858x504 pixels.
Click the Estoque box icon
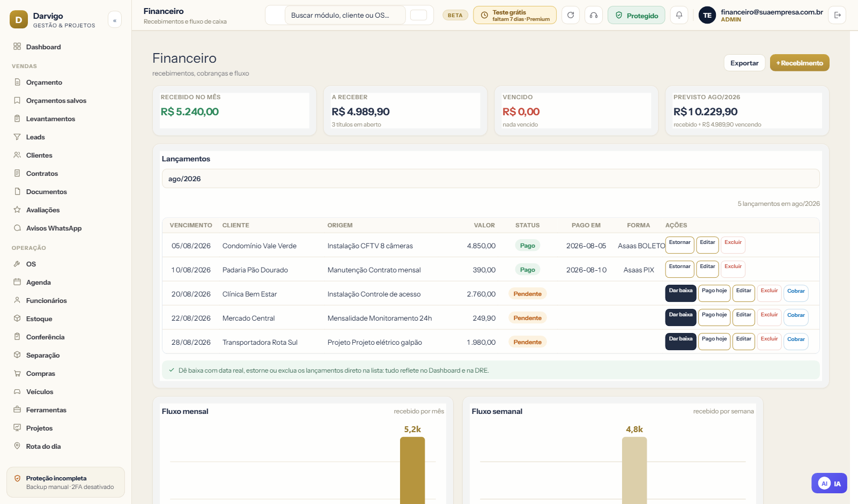point(17,318)
